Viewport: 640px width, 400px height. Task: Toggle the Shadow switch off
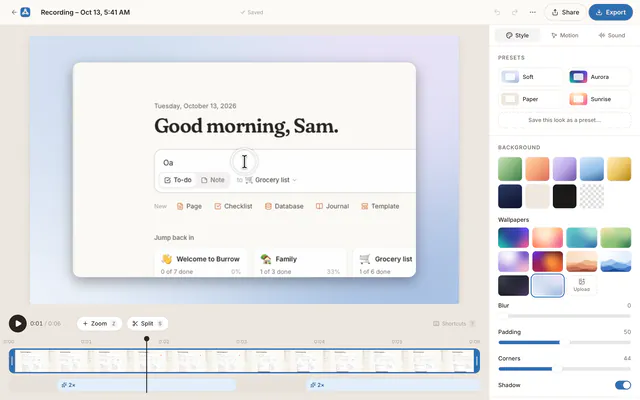click(x=623, y=385)
